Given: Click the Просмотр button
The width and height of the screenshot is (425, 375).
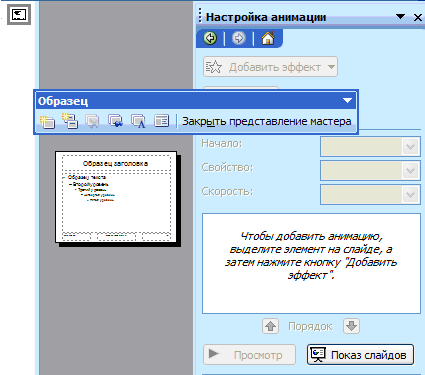Looking at the screenshot, I should coord(249,355).
